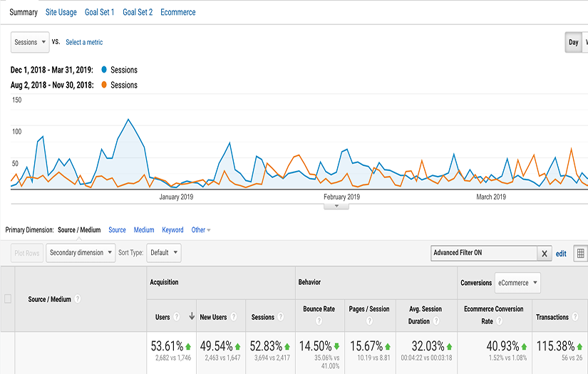Collapse the chart using the handle below the graph
Screen dimensions: 588x374
(336, 206)
